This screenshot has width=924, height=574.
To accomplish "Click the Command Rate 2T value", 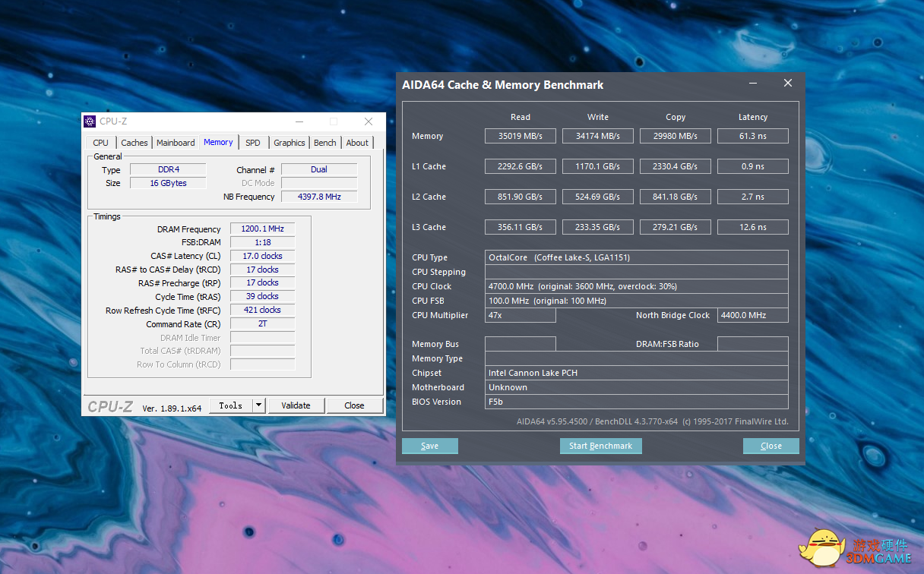I will pyautogui.click(x=262, y=323).
